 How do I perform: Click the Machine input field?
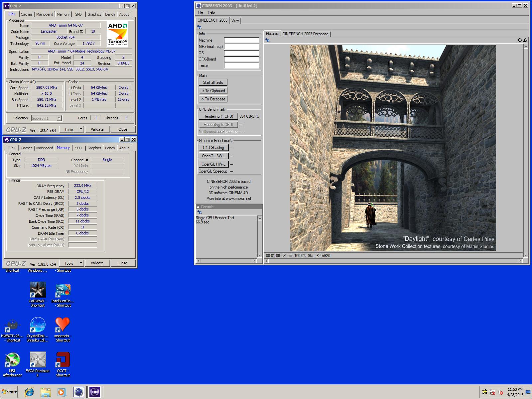[x=241, y=40]
